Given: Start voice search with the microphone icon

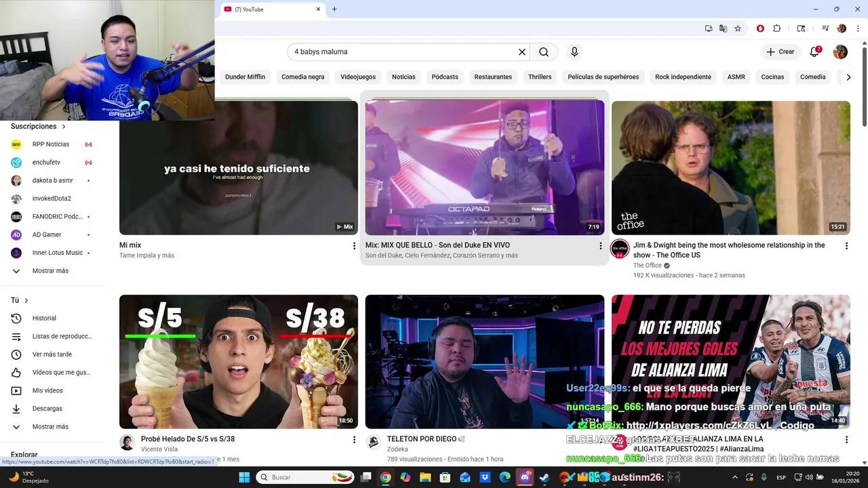Looking at the screenshot, I should point(574,52).
